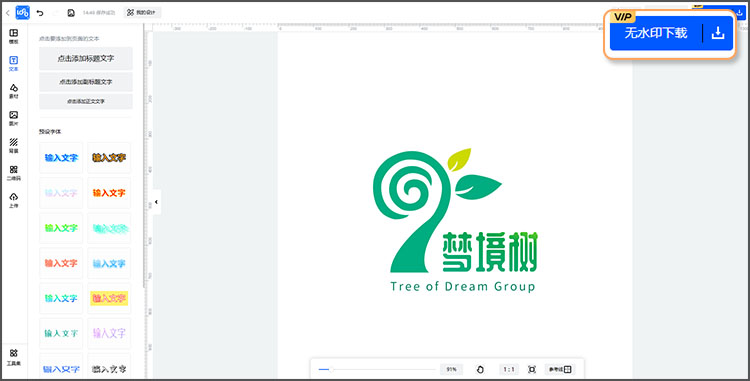Screen dimensions: 750x381
Task: Open the 图片 images sidebar tab
Action: pyautogui.click(x=14, y=118)
